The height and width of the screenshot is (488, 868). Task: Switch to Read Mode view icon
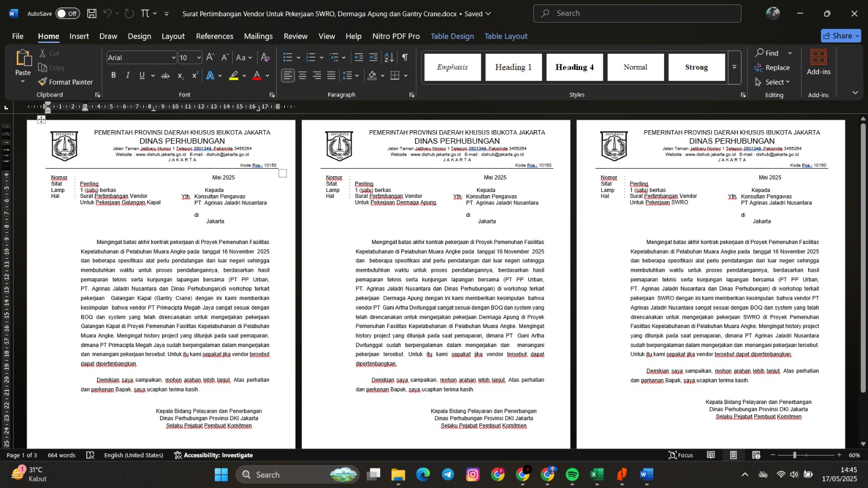click(711, 455)
